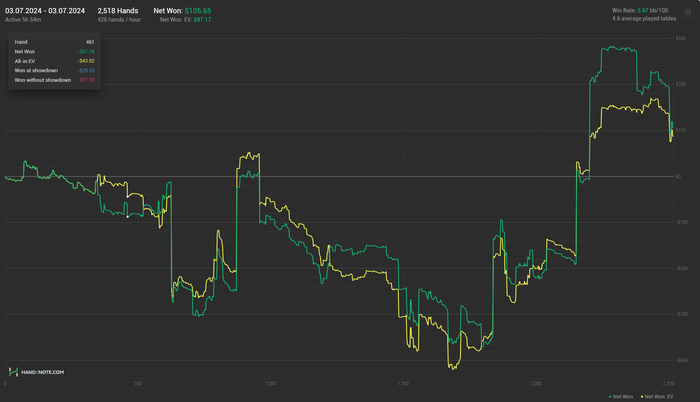Click the 2,000 x-axis label

(536, 383)
